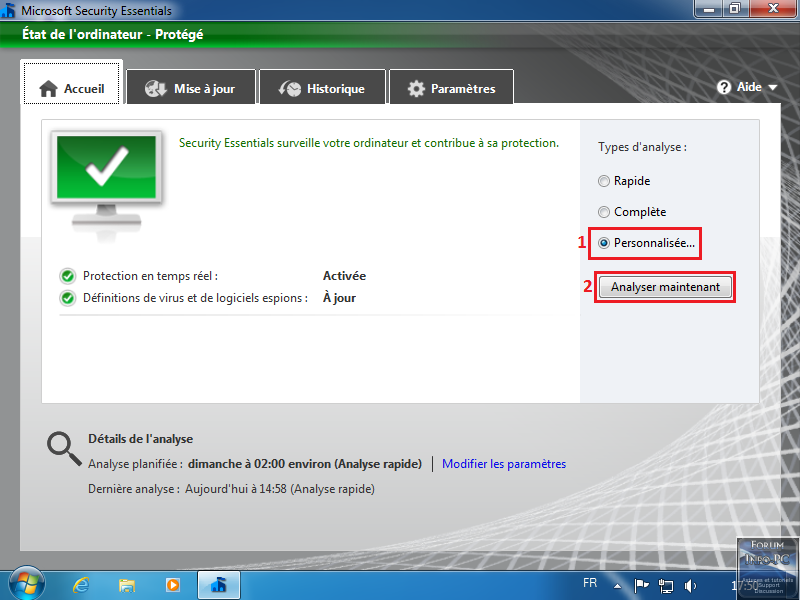Screen dimensions: 800x600
Task: Click the À jour status text
Action: pos(339,298)
